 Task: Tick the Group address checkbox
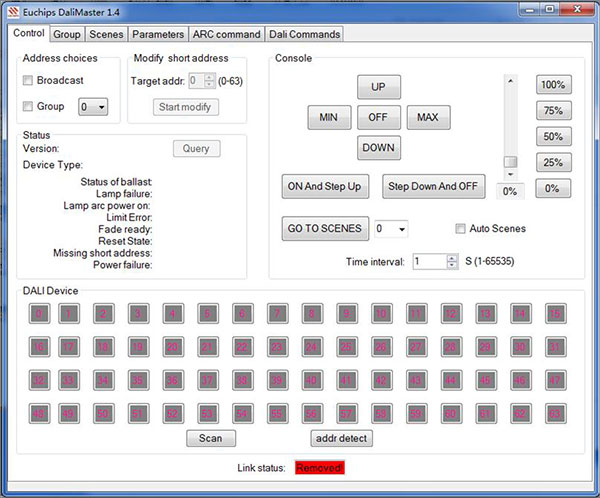[x=28, y=107]
